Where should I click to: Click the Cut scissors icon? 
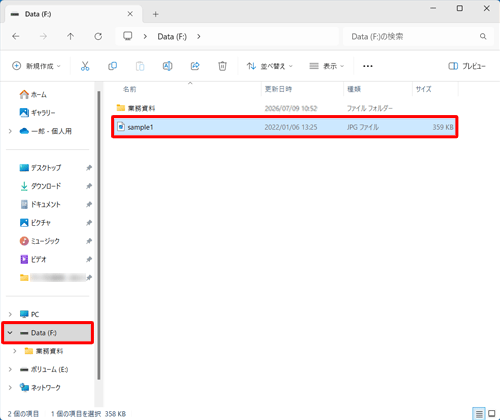85,66
